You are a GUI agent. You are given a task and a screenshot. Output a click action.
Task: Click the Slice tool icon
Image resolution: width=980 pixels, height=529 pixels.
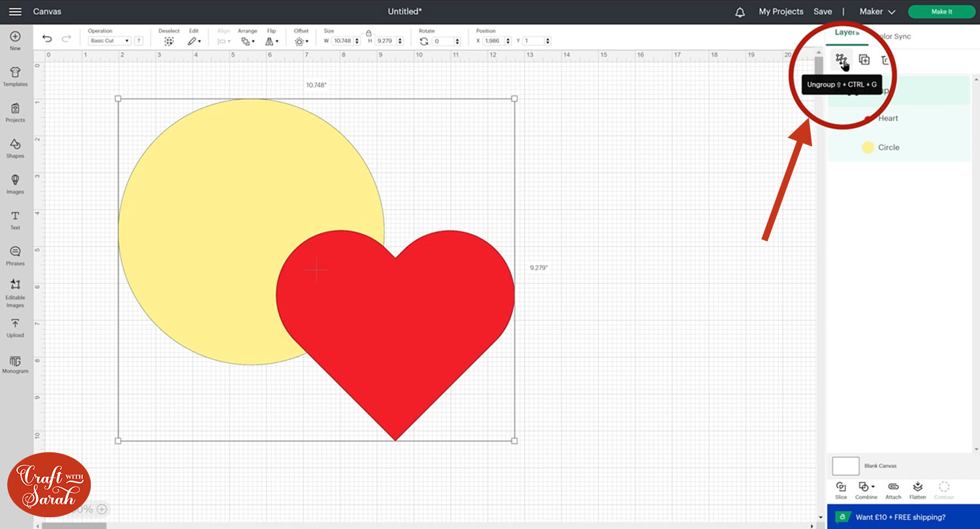(841, 488)
